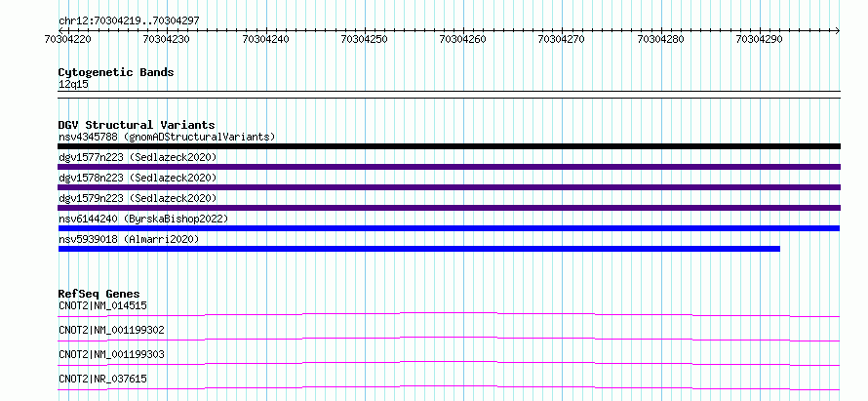This screenshot has width=868, height=401.
Task: Click the CNOT2|NM_001199303 magenta intron line
Action: 449,363
